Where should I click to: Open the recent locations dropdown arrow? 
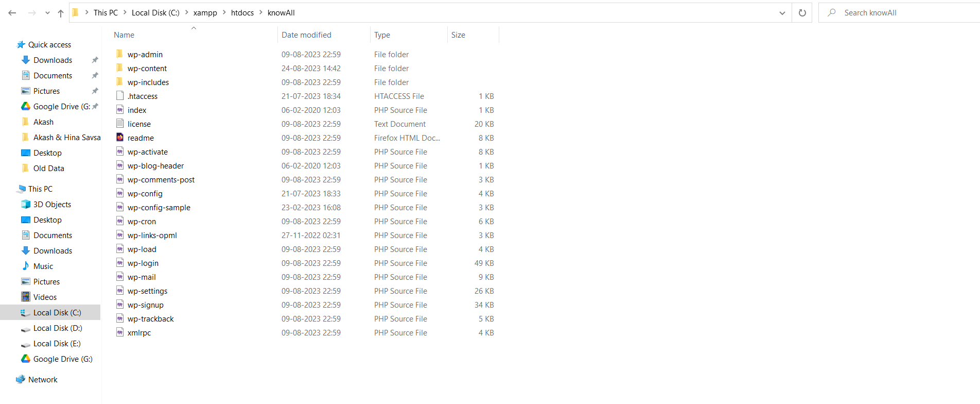tap(47, 13)
